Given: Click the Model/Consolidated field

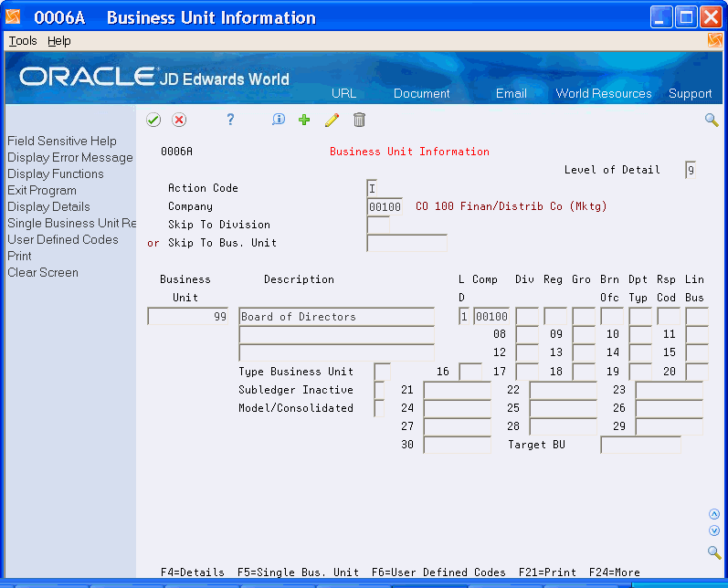Looking at the screenshot, I should (379, 408).
